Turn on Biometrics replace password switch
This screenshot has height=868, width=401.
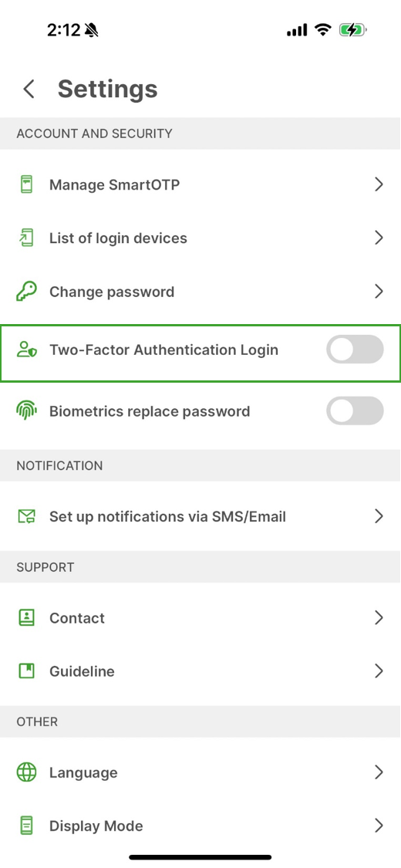click(x=355, y=410)
